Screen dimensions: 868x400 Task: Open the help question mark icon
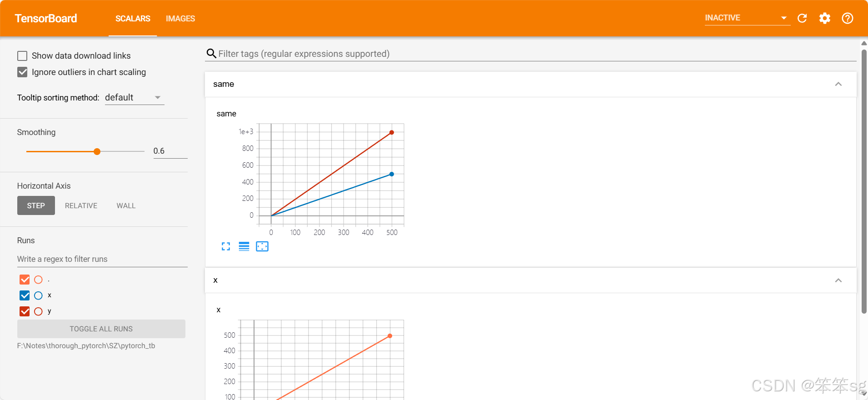coord(848,18)
